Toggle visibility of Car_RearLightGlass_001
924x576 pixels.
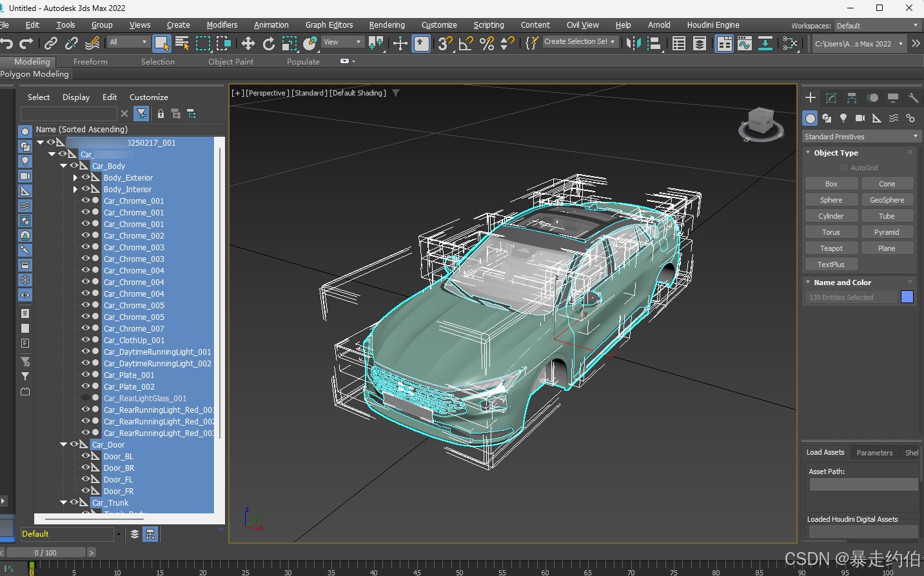tap(85, 398)
